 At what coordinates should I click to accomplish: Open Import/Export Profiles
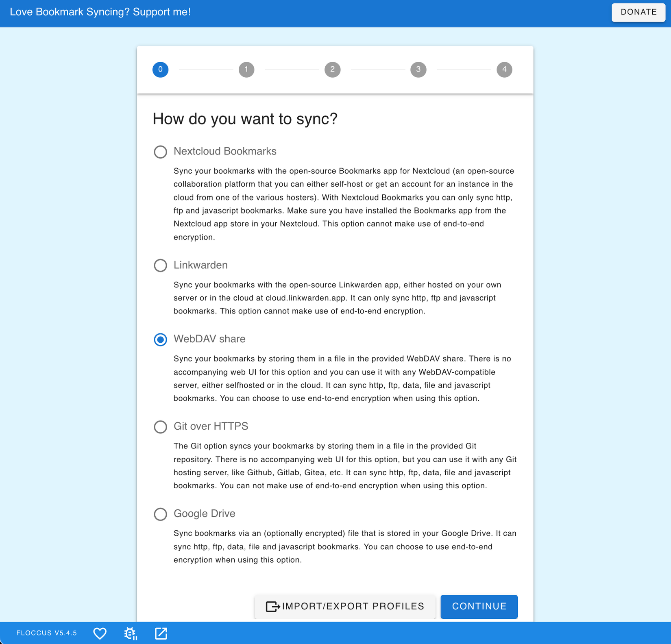tap(344, 606)
